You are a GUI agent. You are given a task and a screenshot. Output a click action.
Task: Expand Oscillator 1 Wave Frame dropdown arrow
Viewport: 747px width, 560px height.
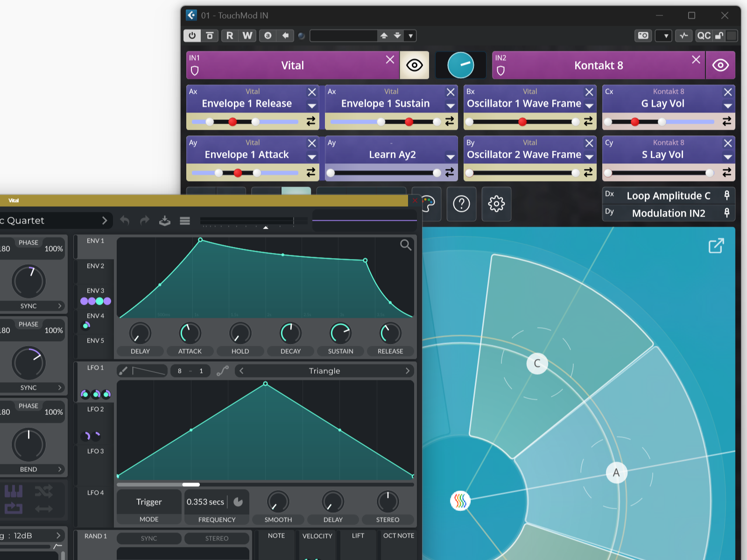coord(589,106)
